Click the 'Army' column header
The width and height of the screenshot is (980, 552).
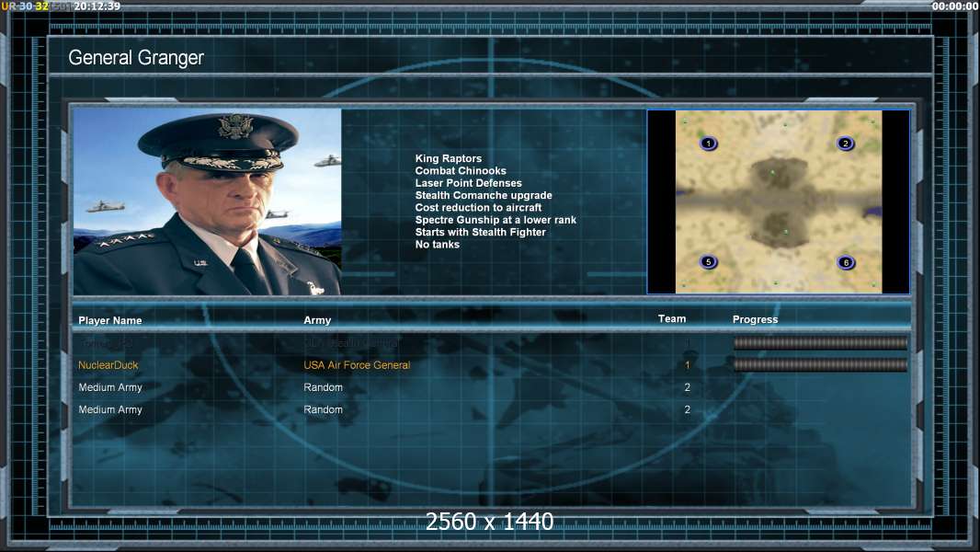tap(317, 320)
